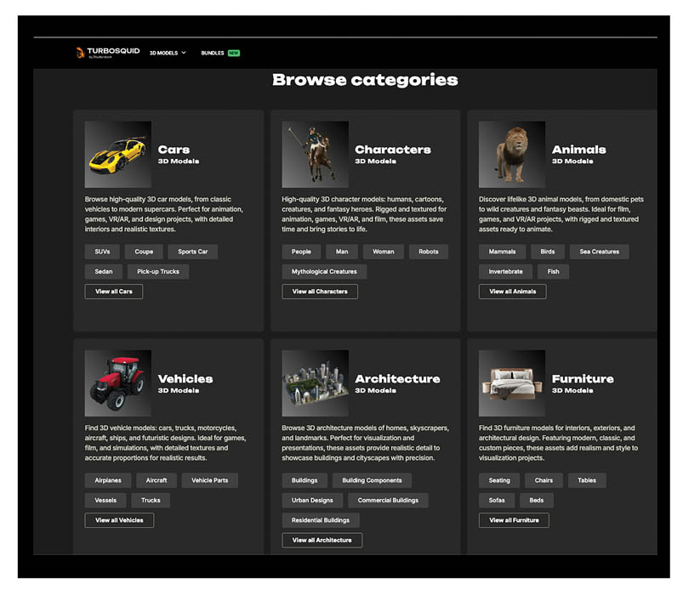Select the Pick-up Trucks tag

158,272
